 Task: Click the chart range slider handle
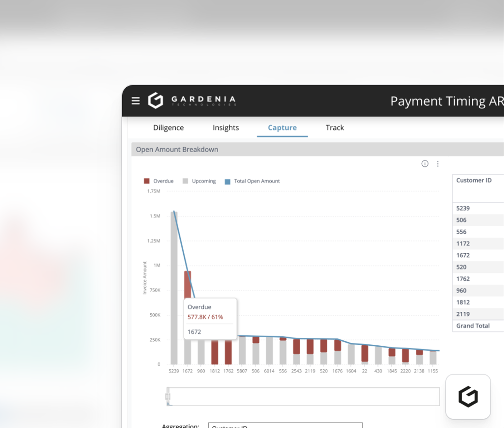click(x=168, y=396)
